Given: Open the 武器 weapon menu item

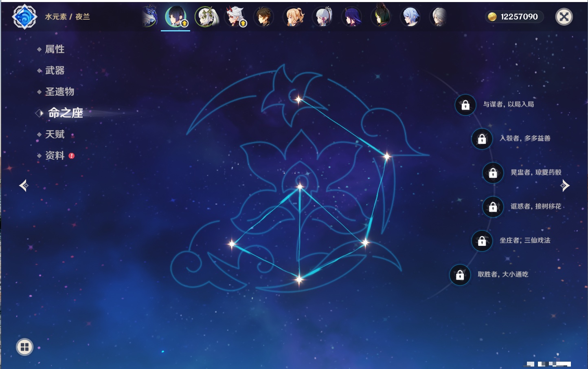Looking at the screenshot, I should [x=55, y=71].
